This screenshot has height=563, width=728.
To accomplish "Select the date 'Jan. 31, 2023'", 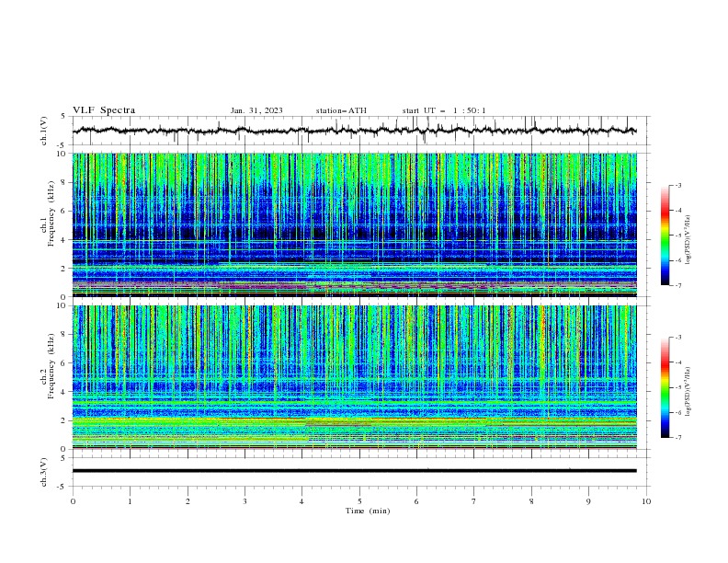I will [256, 110].
